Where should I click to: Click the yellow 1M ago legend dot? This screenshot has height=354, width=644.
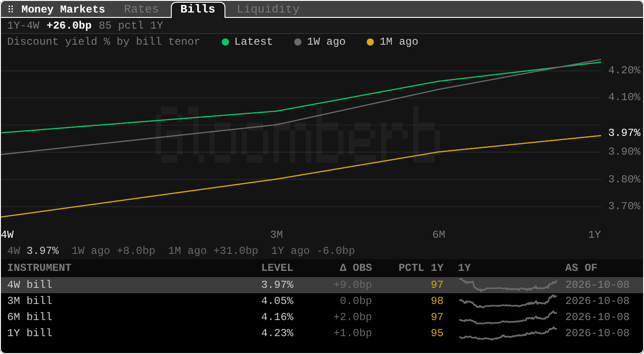tap(370, 42)
